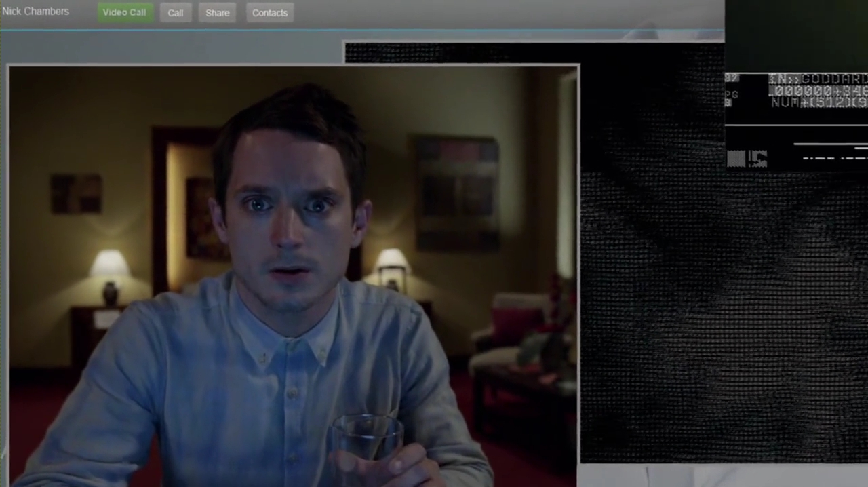
Task: Open the Contacts list
Action: pos(270,13)
